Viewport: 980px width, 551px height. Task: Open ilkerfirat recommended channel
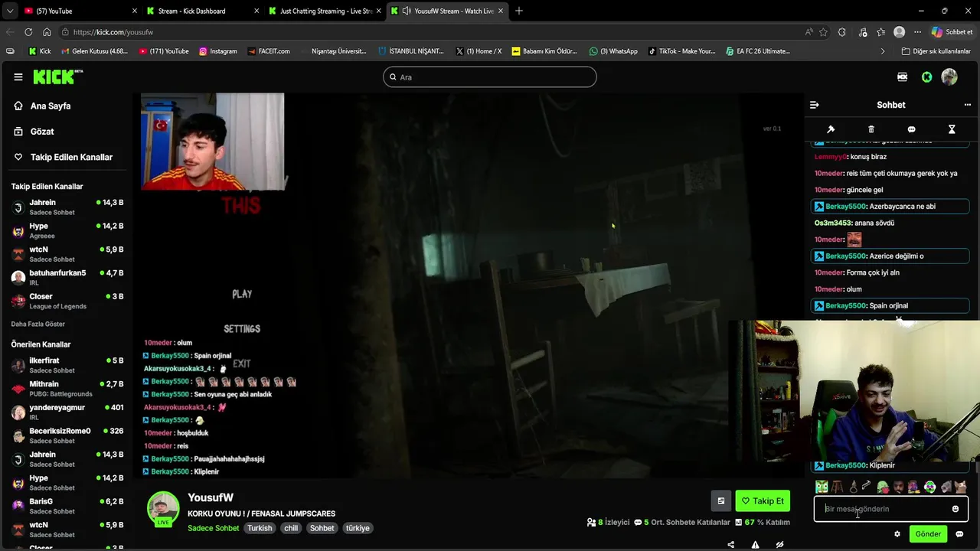click(67, 365)
